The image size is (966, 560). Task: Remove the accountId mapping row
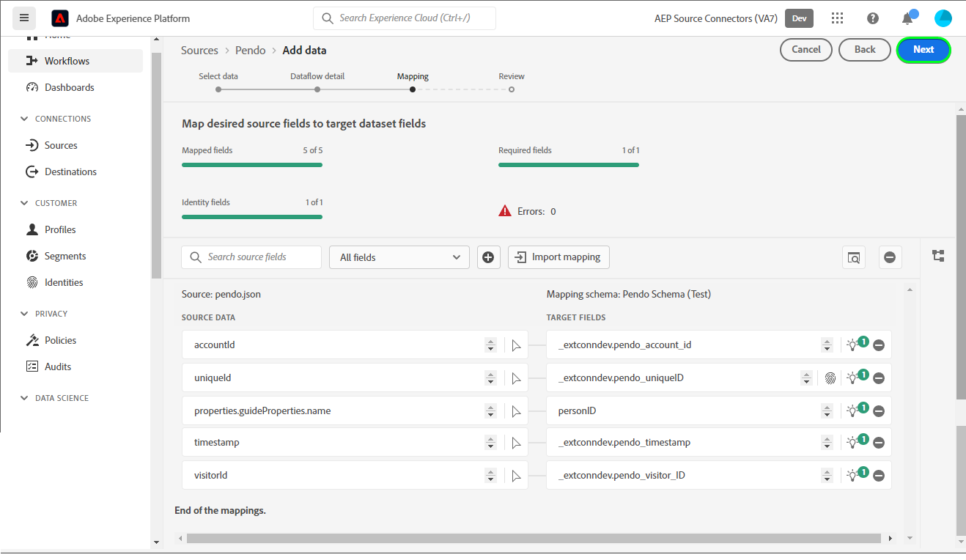879,345
